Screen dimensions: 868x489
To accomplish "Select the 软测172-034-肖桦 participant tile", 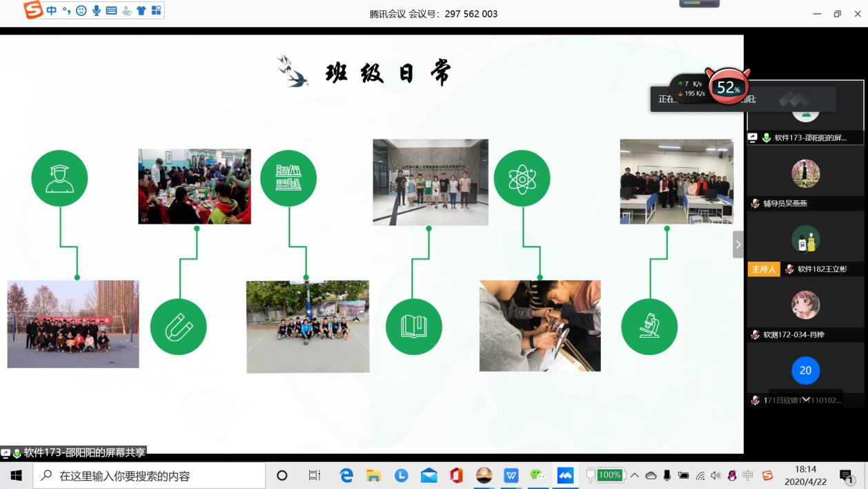I will pyautogui.click(x=805, y=310).
